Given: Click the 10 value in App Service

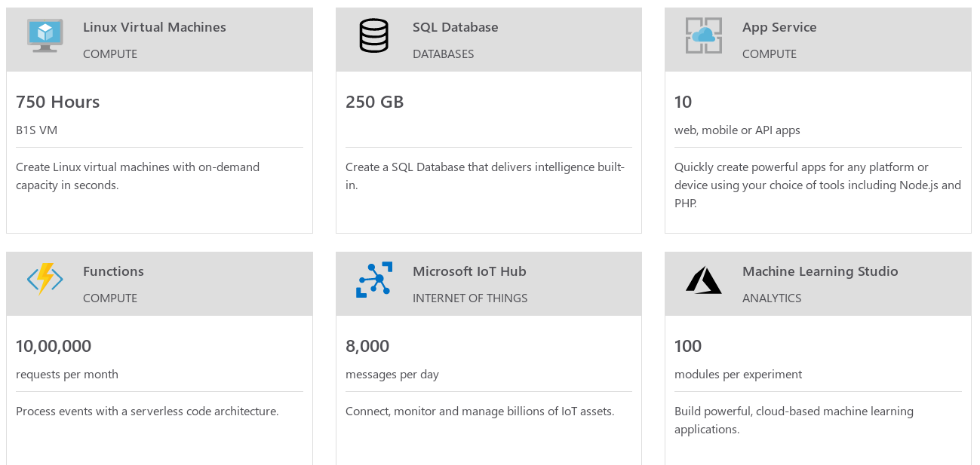Looking at the screenshot, I should [684, 102].
